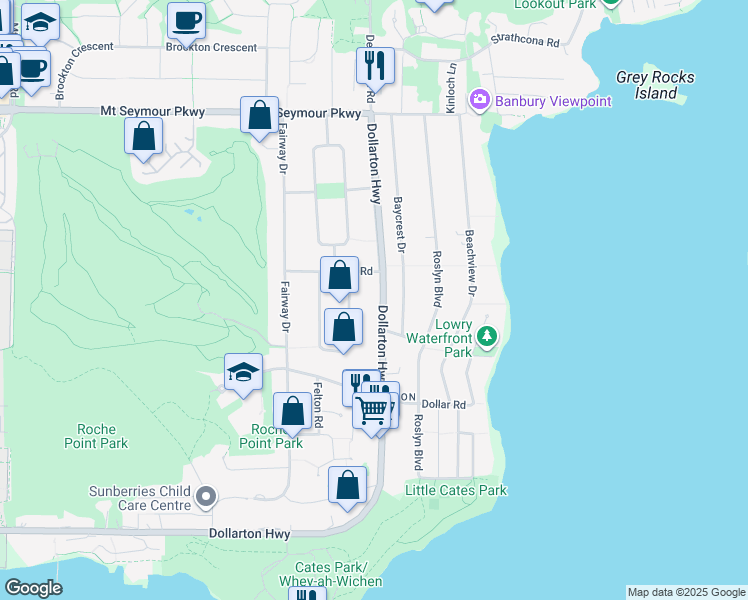Select the restaurant marker north of Mt Seymour Pkwy

tap(375, 66)
